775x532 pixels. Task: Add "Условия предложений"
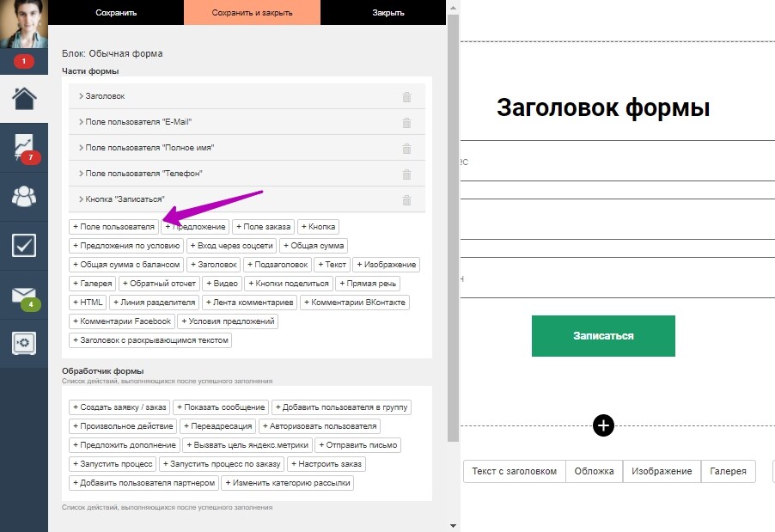click(x=228, y=321)
